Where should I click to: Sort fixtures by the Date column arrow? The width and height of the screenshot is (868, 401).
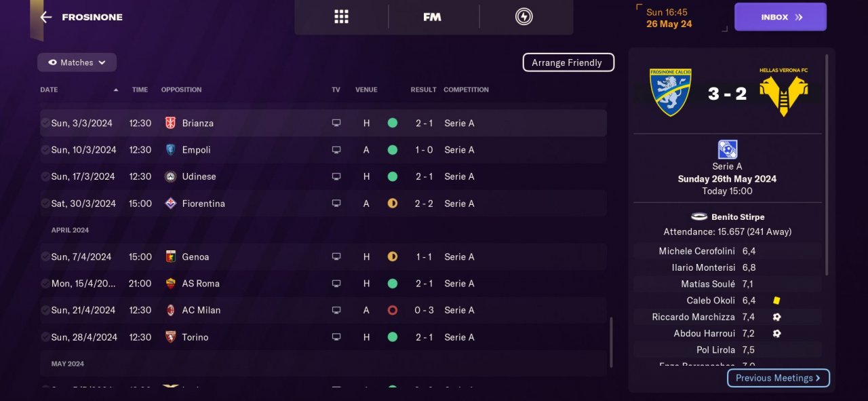point(116,90)
